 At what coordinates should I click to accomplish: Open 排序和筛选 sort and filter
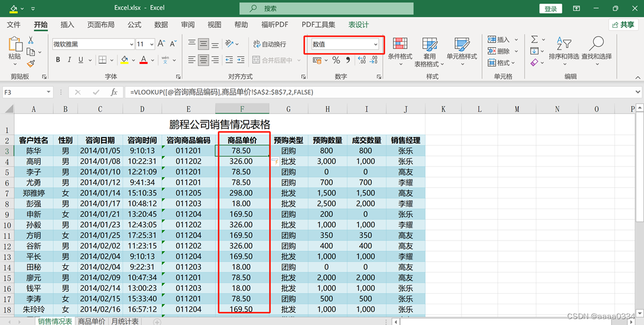(564, 50)
